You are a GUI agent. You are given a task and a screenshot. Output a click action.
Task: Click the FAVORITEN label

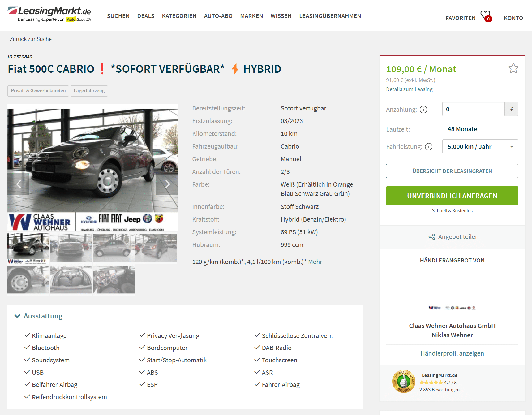point(461,18)
